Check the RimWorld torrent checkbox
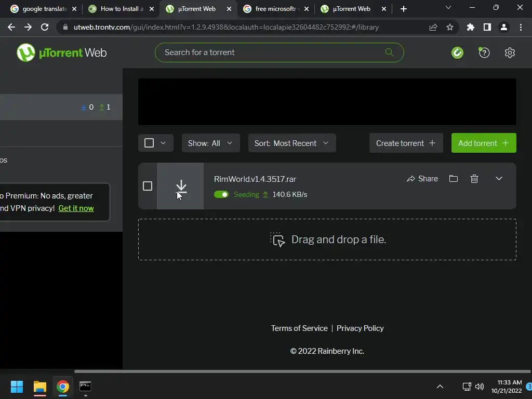The image size is (532, 399). click(147, 186)
